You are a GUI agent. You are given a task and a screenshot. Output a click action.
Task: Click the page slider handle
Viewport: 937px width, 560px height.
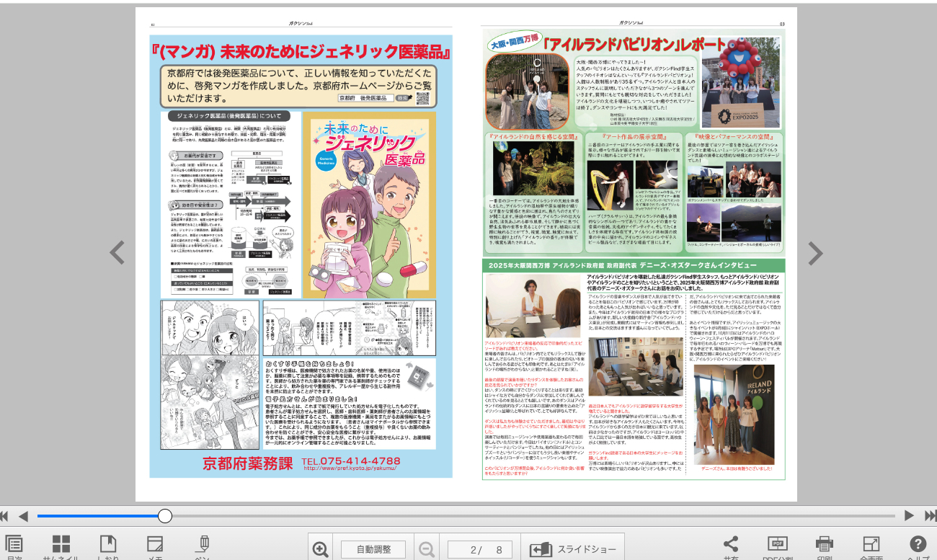[x=165, y=515]
